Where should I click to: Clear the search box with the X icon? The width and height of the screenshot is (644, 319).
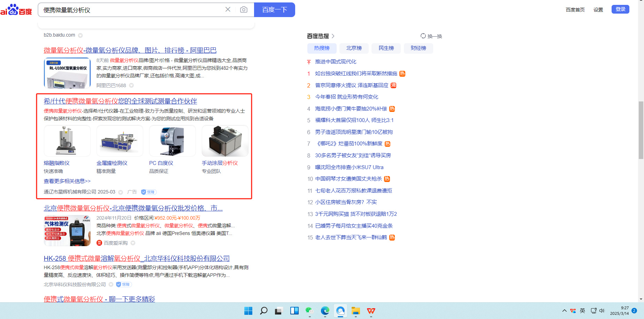(x=228, y=9)
